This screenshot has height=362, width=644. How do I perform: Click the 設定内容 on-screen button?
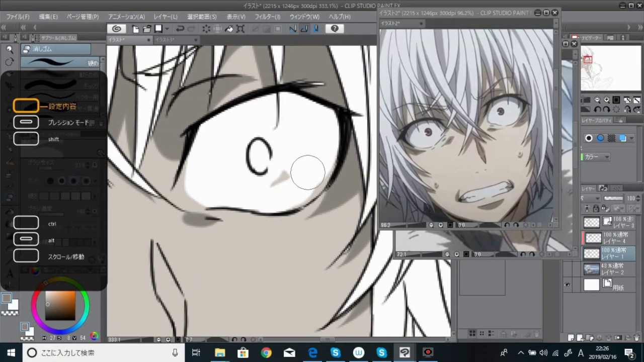26,106
